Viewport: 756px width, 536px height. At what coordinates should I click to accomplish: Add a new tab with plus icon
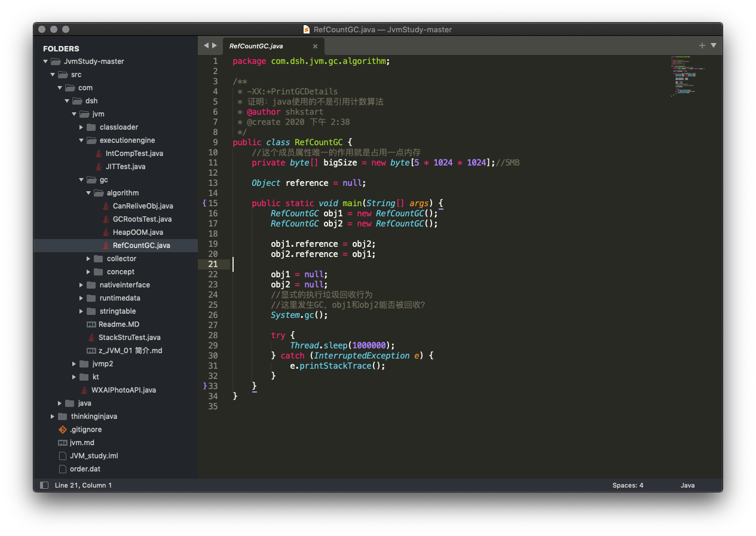pyautogui.click(x=702, y=45)
